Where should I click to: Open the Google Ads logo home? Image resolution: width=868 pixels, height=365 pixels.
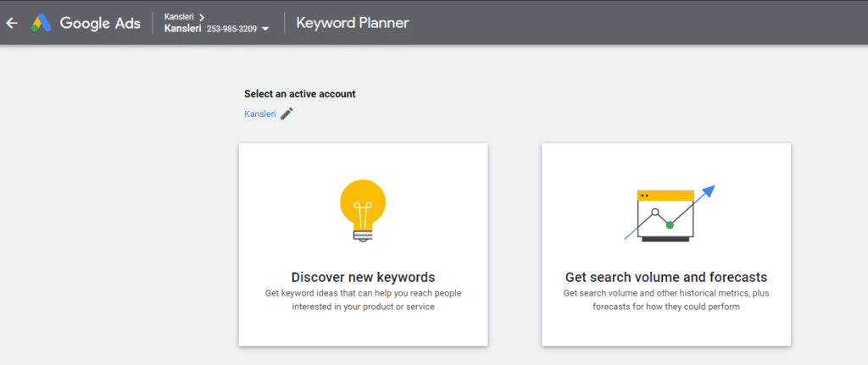point(42,23)
